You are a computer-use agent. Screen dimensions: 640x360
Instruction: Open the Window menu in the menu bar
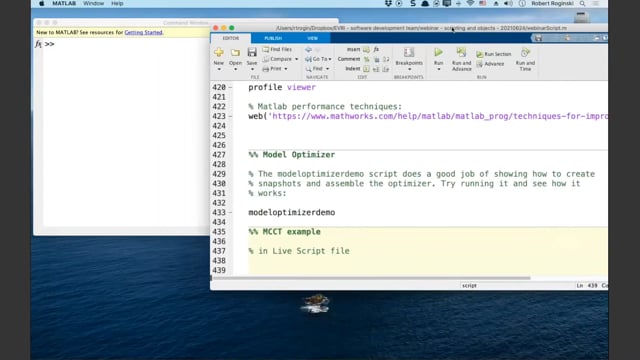pyautogui.click(x=93, y=3)
